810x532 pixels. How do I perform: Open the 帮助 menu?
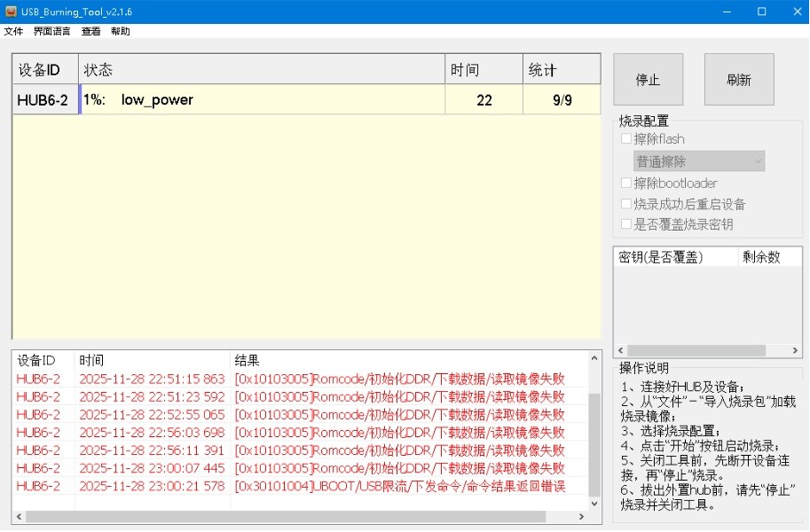click(x=121, y=31)
